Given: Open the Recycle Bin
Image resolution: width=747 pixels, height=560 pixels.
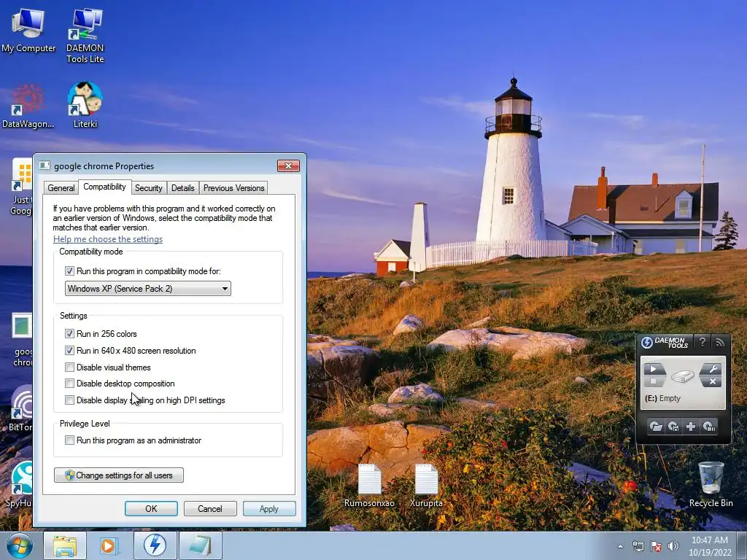Looking at the screenshot, I should (711, 484).
